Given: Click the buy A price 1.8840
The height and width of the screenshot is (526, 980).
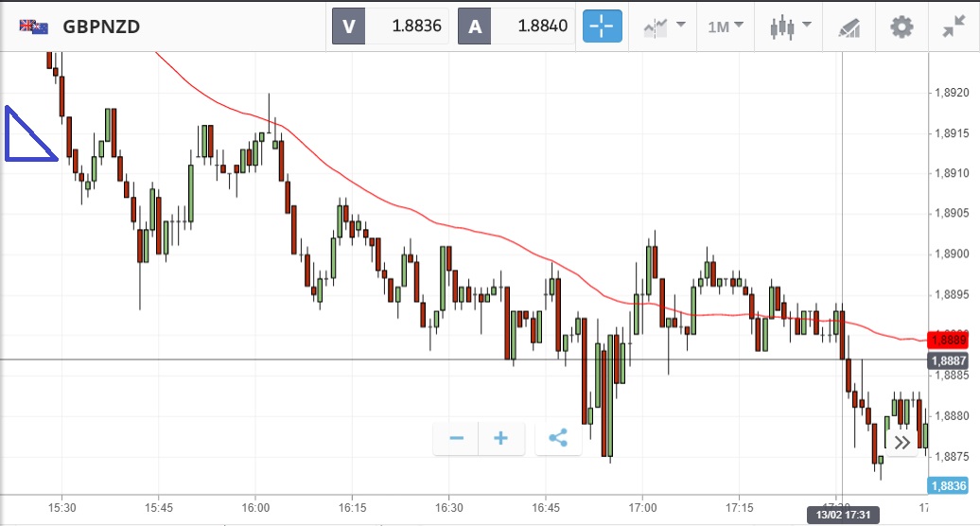Looking at the screenshot, I should [x=516, y=26].
